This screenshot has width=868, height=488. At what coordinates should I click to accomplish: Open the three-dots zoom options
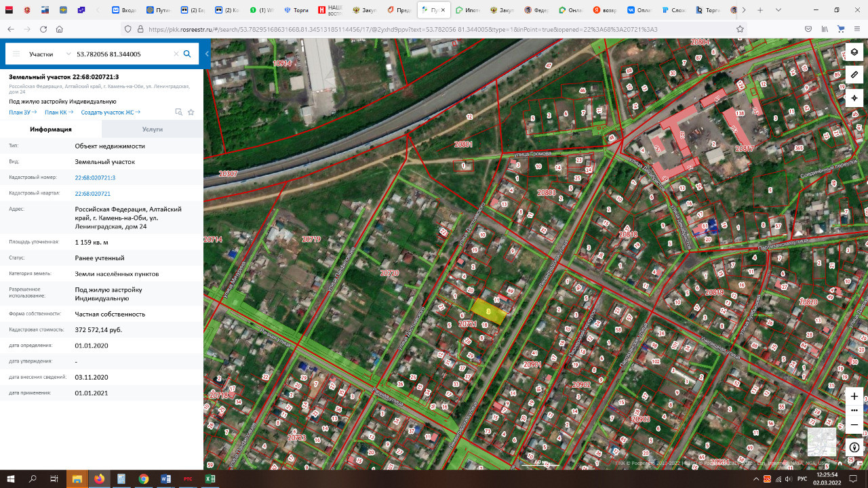pyautogui.click(x=854, y=410)
